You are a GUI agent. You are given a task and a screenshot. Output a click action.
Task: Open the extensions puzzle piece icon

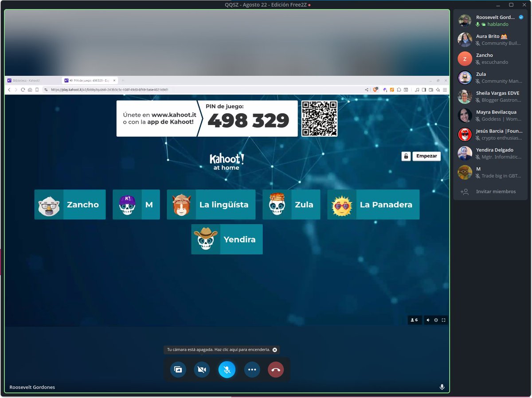pos(399,90)
